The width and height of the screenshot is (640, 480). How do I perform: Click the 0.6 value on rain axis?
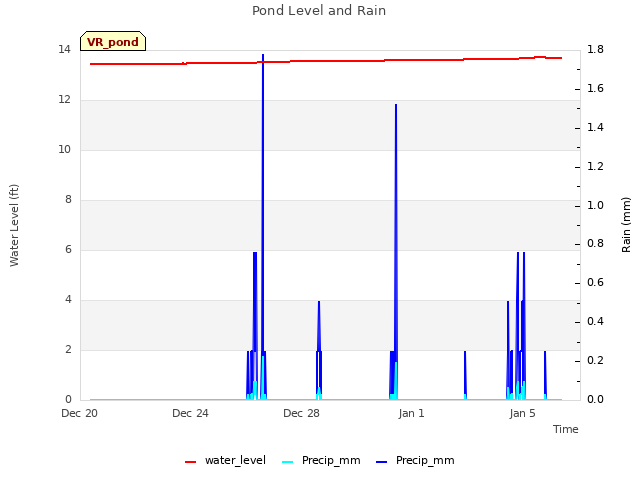(595, 283)
